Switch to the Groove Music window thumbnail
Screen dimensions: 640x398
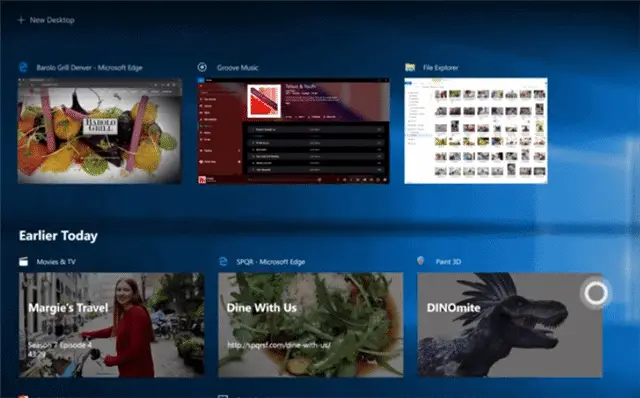(x=293, y=131)
